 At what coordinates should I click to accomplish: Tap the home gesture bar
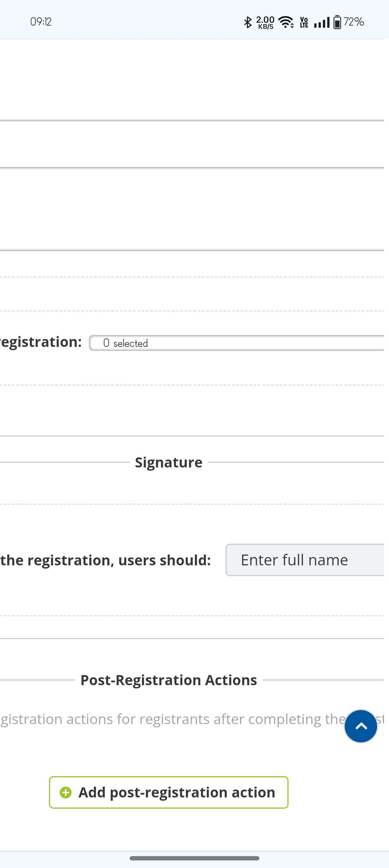click(x=194, y=858)
